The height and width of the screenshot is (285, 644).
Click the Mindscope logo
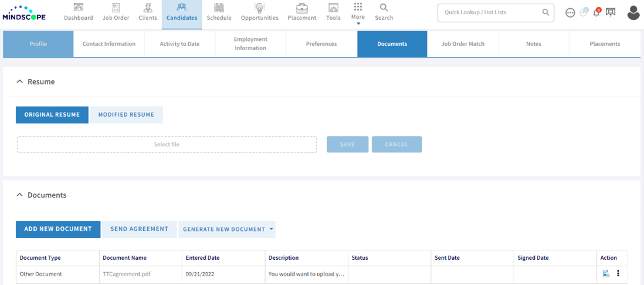click(x=24, y=13)
